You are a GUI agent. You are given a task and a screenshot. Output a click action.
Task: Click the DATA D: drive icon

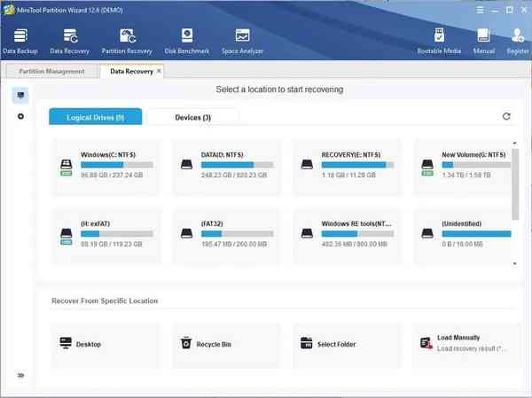tap(186, 165)
